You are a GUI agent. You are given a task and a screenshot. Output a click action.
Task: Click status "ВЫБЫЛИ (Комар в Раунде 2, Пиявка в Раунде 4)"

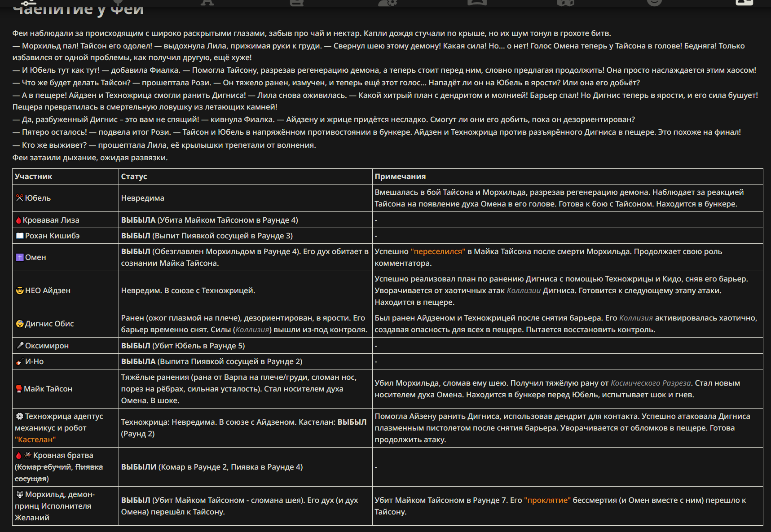point(211,467)
